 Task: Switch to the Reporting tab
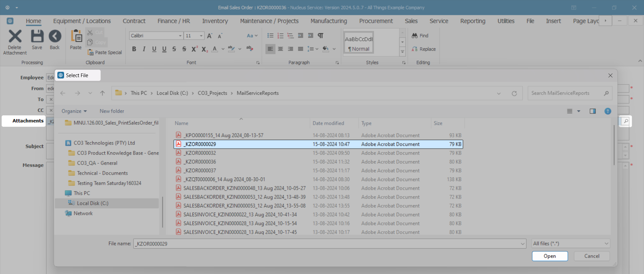click(473, 21)
